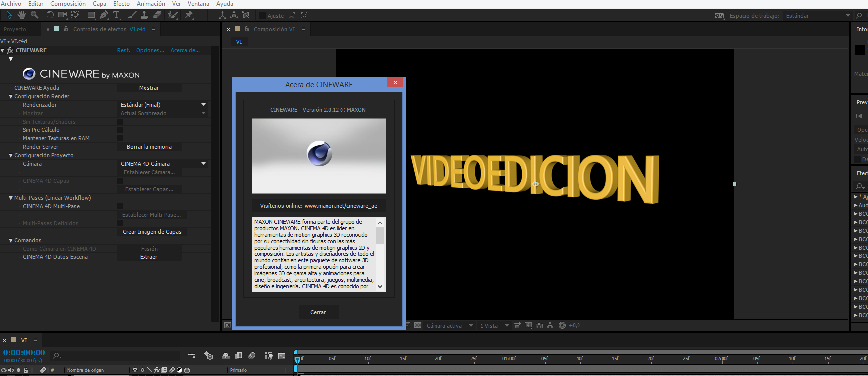The image size is (868, 376).
Task: Switch to the Proyecto panel tab
Action: click(15, 29)
